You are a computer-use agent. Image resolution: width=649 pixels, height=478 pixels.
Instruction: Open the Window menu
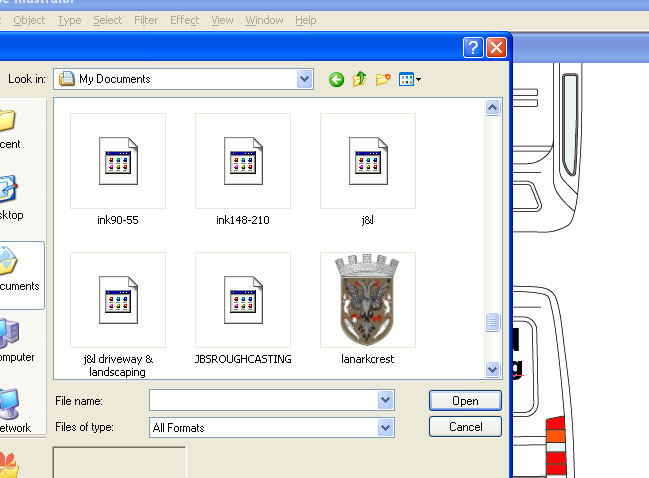(264, 20)
